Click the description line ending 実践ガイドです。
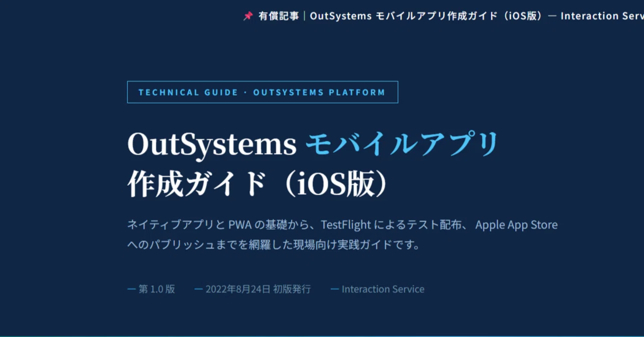The width and height of the screenshot is (644, 337). click(x=274, y=245)
